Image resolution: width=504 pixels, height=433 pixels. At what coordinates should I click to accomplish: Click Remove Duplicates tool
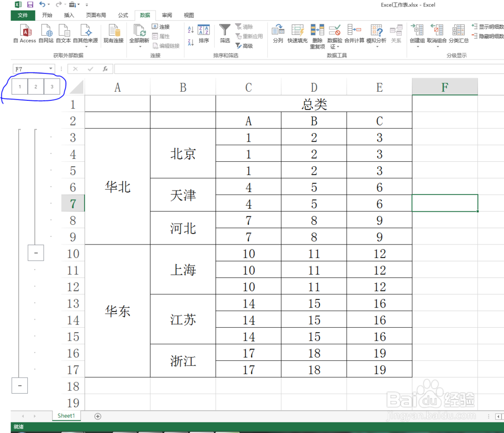[317, 36]
